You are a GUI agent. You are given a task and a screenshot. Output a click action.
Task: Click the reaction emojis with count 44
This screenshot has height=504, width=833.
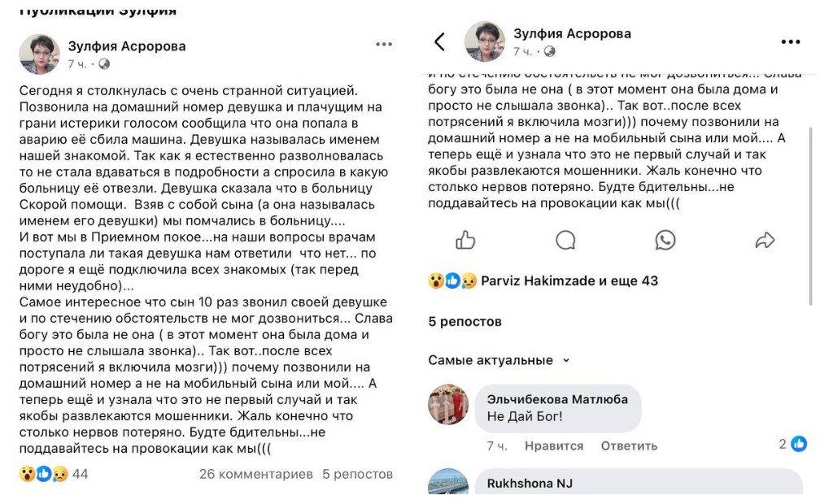(54, 474)
